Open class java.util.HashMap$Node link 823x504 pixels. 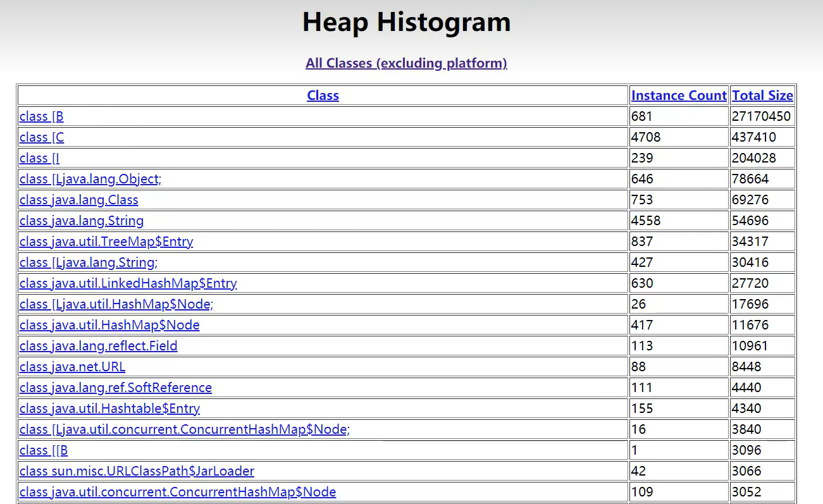[109, 325]
